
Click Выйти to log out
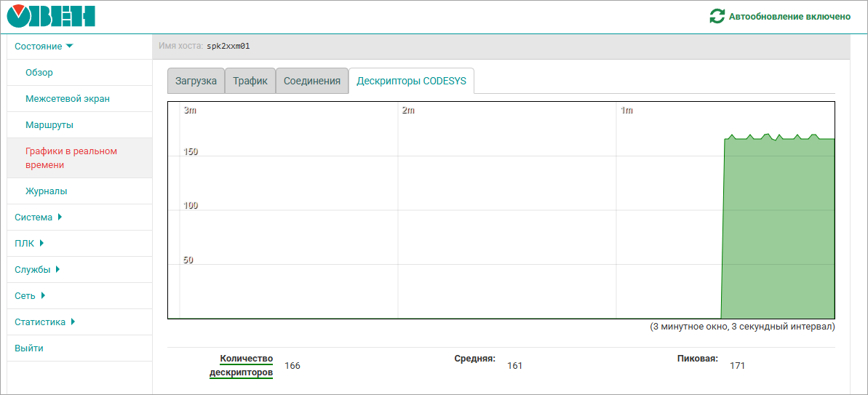pyautogui.click(x=29, y=348)
